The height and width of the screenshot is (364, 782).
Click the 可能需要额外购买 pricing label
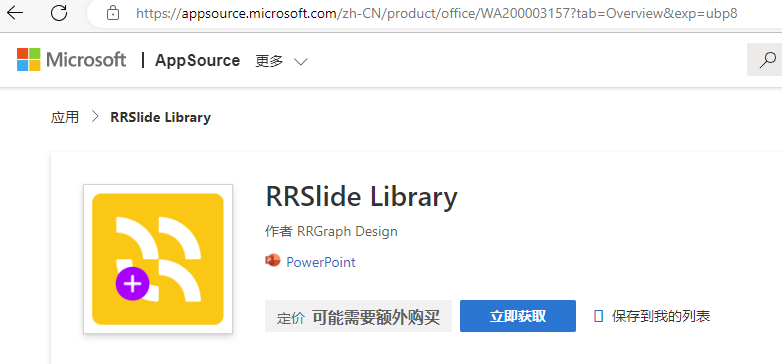376,317
